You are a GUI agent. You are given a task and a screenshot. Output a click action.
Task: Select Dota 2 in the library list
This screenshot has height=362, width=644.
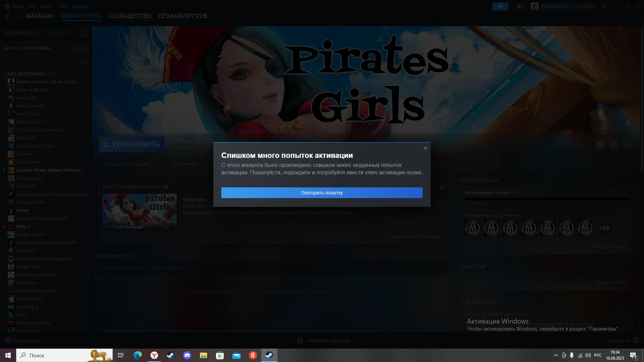point(23,227)
